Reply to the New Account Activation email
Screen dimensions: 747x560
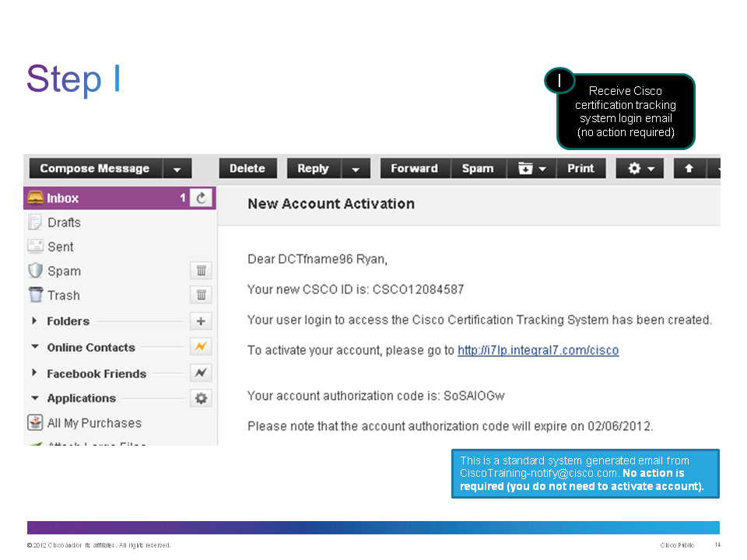[314, 169]
